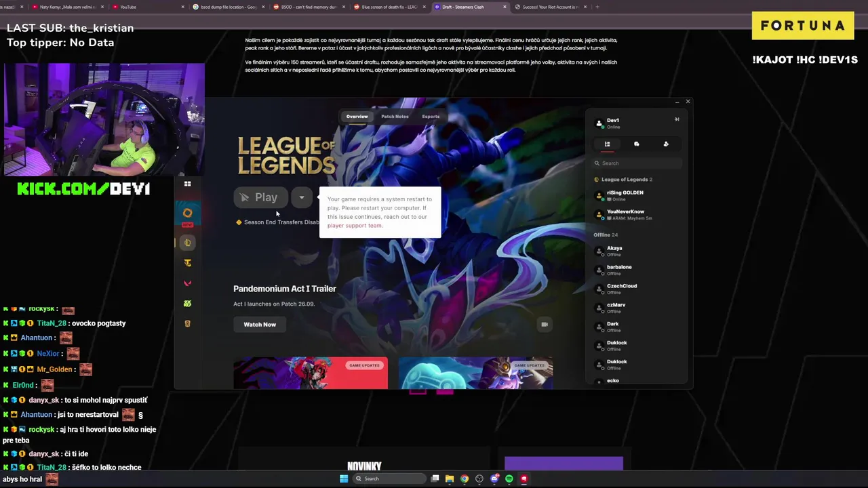This screenshot has width=868, height=488.
Task: Select offline friend CzechCloud
Action: coord(636,289)
